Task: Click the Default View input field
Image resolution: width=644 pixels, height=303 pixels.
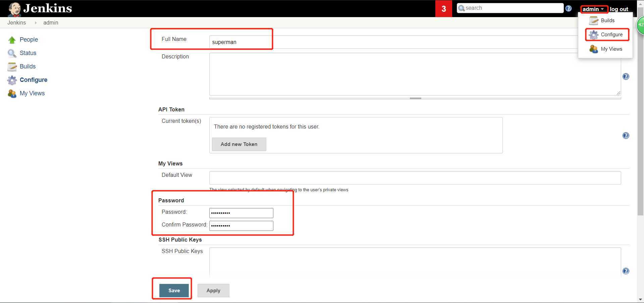Action: (415, 178)
